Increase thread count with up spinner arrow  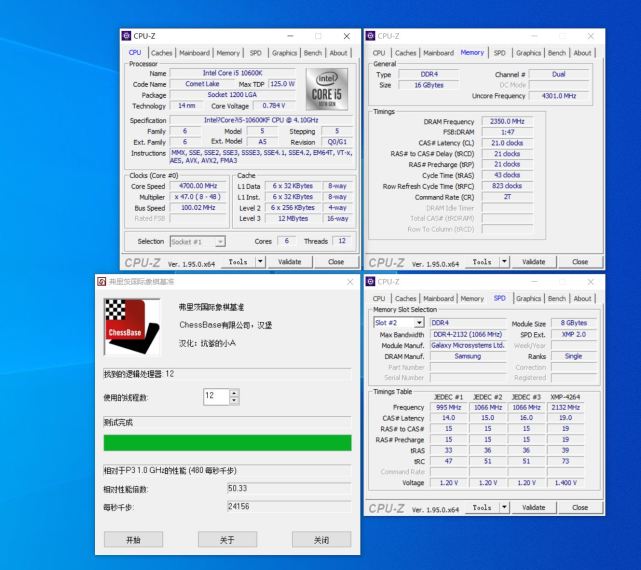coord(234,393)
